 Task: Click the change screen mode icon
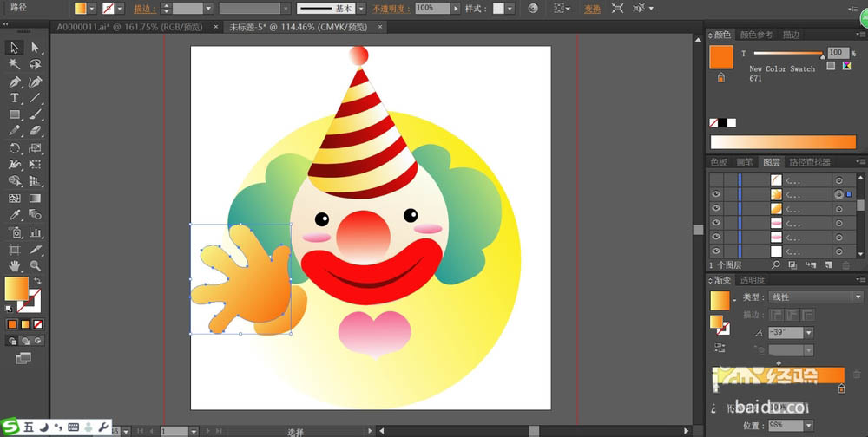pyautogui.click(x=23, y=358)
